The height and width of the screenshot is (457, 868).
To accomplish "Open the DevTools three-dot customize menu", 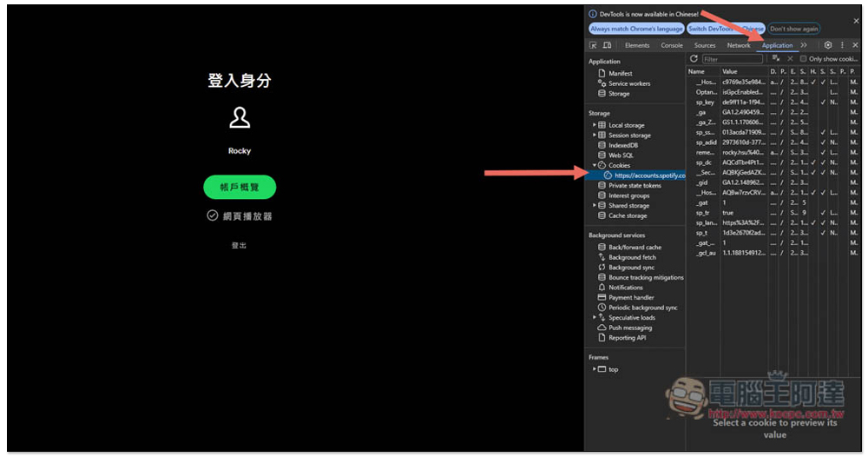I will (x=842, y=45).
